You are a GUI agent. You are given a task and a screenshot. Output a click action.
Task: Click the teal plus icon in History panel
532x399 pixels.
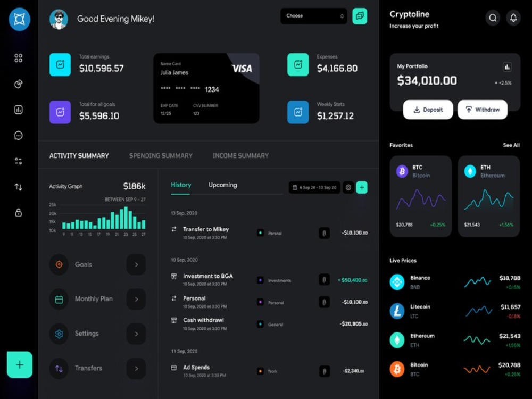(x=362, y=187)
